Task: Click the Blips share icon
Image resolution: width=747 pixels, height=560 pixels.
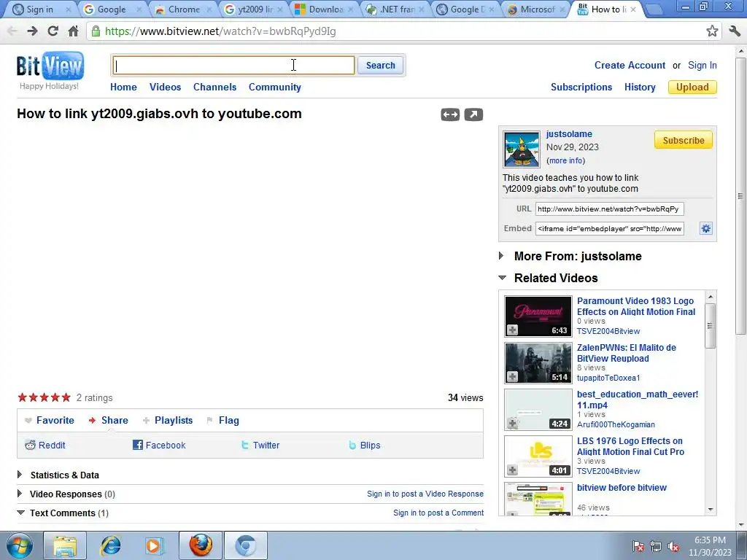Action: point(352,446)
